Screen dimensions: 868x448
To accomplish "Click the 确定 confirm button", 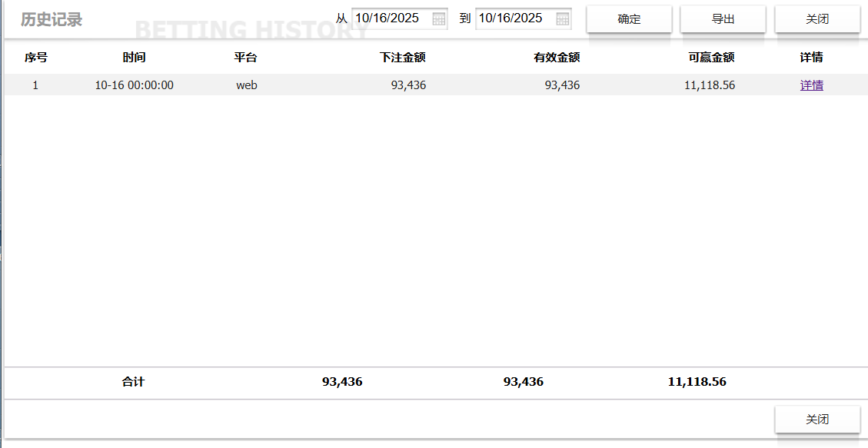I will coord(629,18).
